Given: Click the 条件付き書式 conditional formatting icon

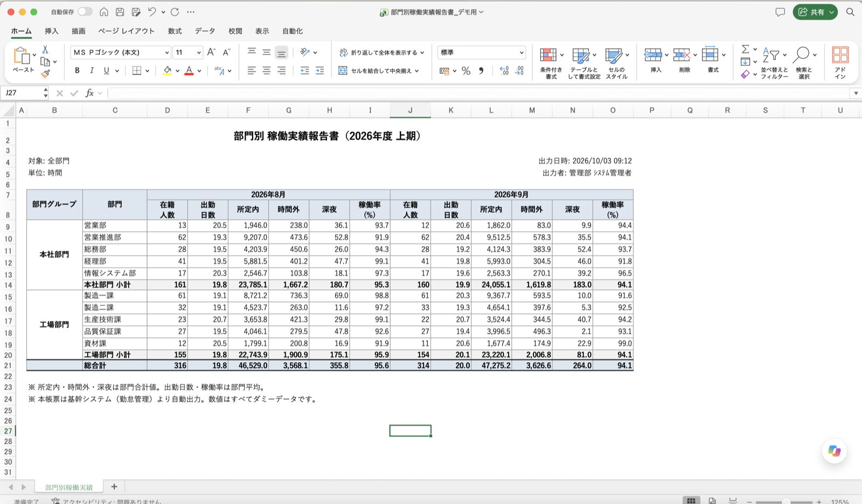Looking at the screenshot, I should [548, 55].
